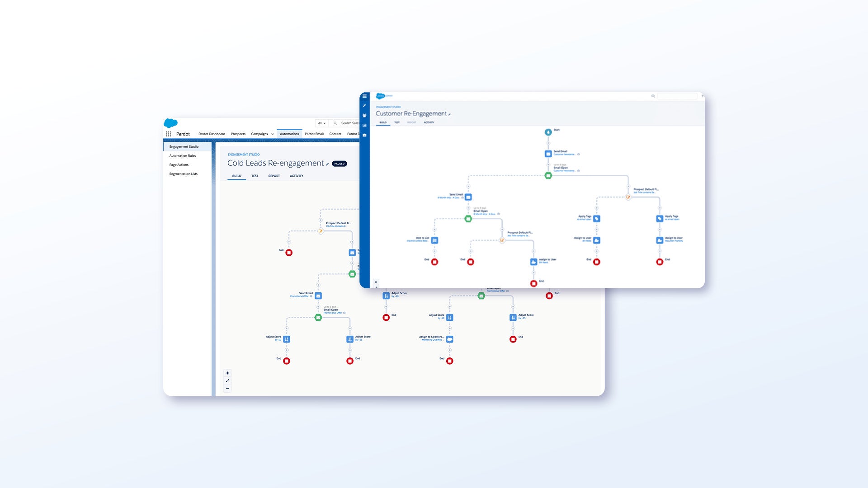
Task: Select Assign to Salesforce node icon
Action: (449, 339)
